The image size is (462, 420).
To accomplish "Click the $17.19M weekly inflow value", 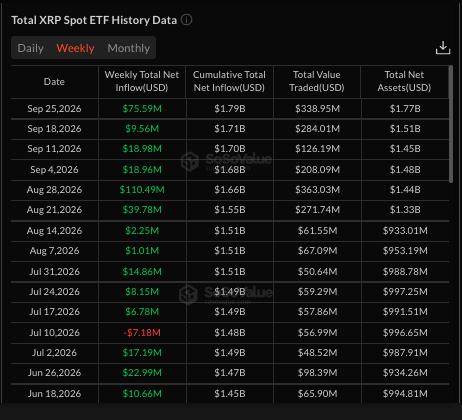I will [142, 353].
